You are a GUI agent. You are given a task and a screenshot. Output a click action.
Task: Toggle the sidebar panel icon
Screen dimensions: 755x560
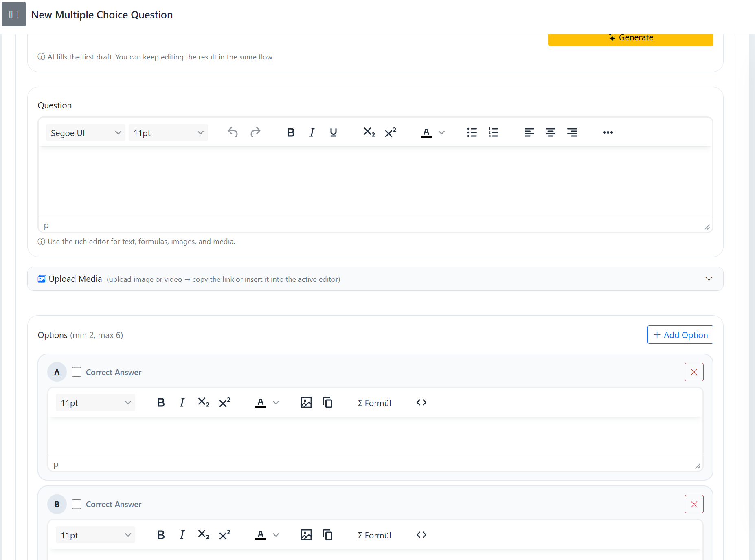coord(14,15)
